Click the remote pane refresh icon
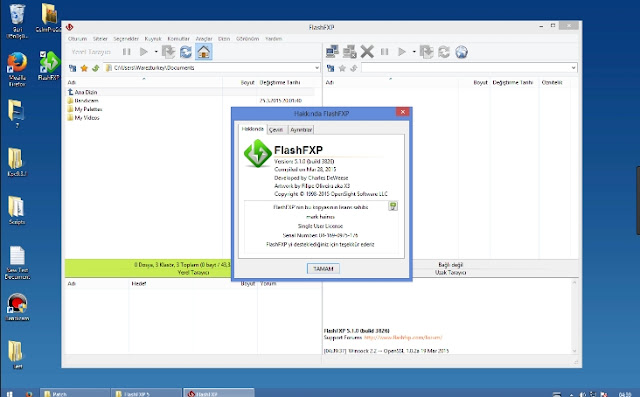 pyautogui.click(x=444, y=52)
